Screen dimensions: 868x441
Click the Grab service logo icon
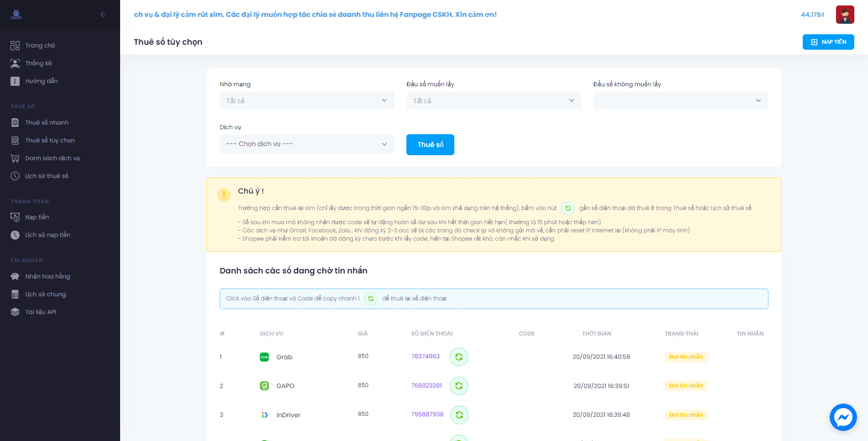[x=264, y=357]
